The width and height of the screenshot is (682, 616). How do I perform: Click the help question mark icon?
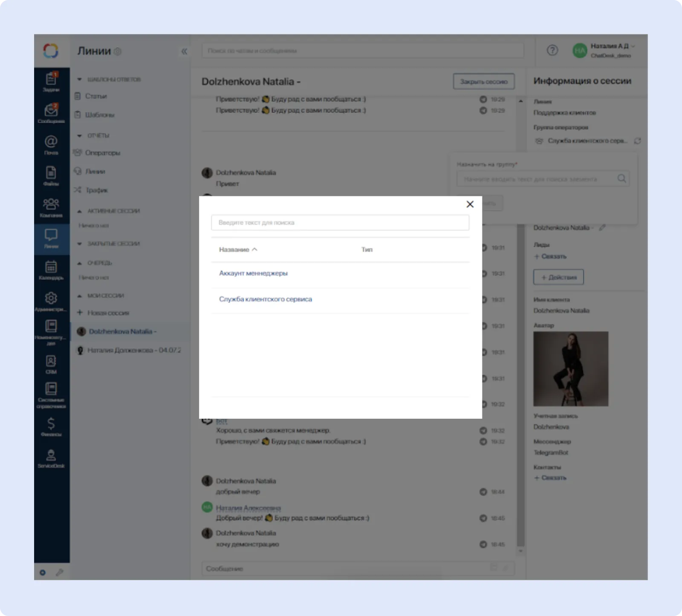(552, 51)
